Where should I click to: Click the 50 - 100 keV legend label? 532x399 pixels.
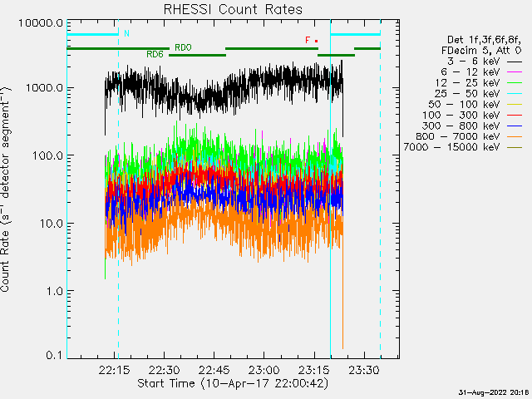(464, 104)
